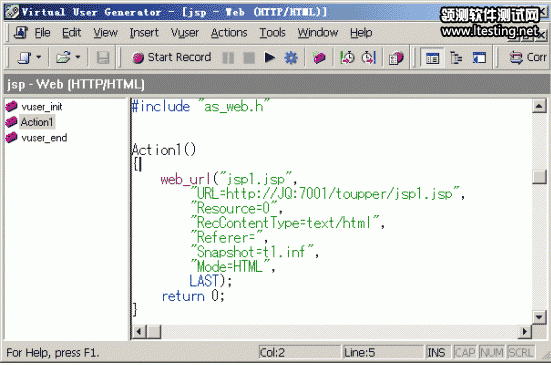Click the "Mode=HTML" code line
The image size is (551, 365).
pyautogui.click(x=233, y=266)
